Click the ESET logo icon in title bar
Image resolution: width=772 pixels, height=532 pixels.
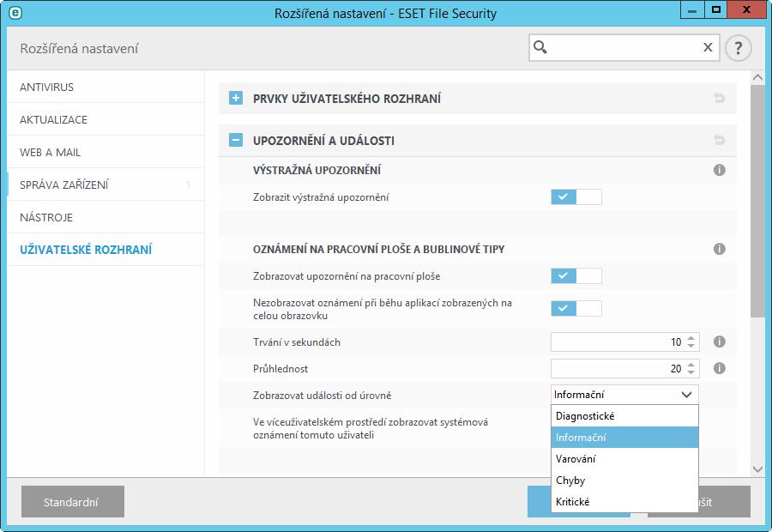tap(15, 13)
